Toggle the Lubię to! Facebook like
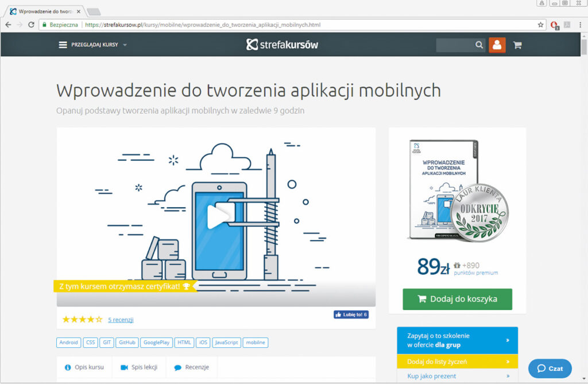 click(350, 314)
